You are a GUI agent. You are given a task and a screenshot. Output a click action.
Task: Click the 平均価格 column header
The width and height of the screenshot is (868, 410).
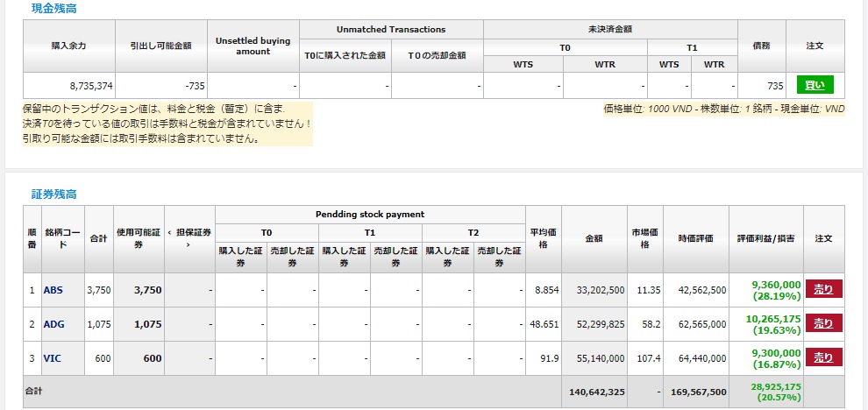[543, 238]
